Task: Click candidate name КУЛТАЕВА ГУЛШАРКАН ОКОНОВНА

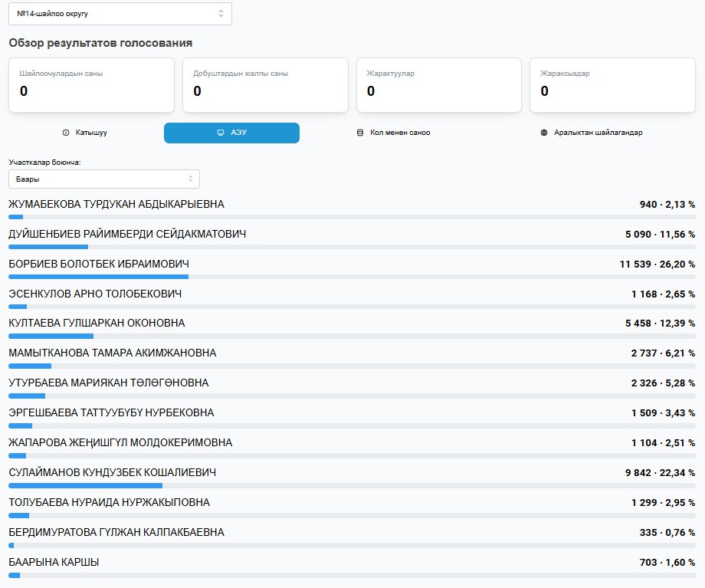Action: pyautogui.click(x=97, y=324)
